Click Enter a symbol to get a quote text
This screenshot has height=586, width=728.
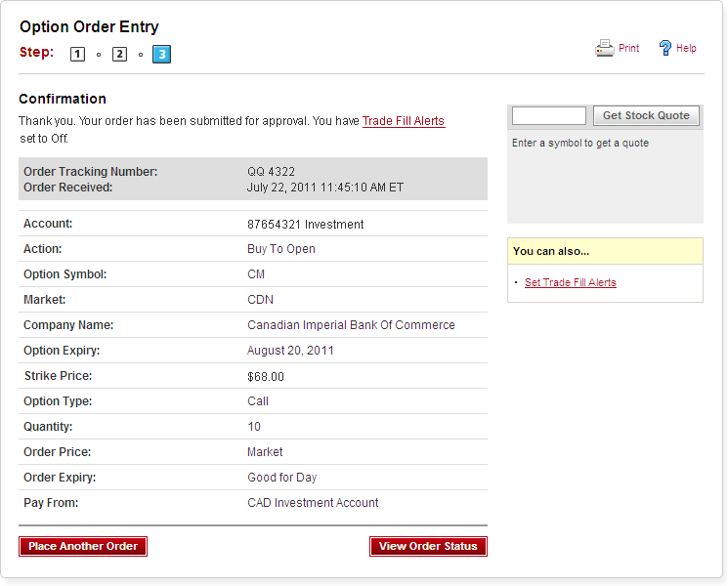pyautogui.click(x=579, y=143)
